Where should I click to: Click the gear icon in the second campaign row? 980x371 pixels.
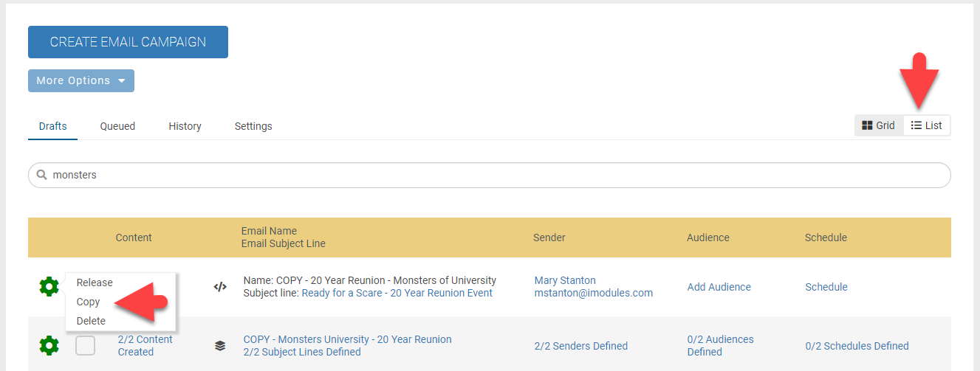click(x=49, y=345)
